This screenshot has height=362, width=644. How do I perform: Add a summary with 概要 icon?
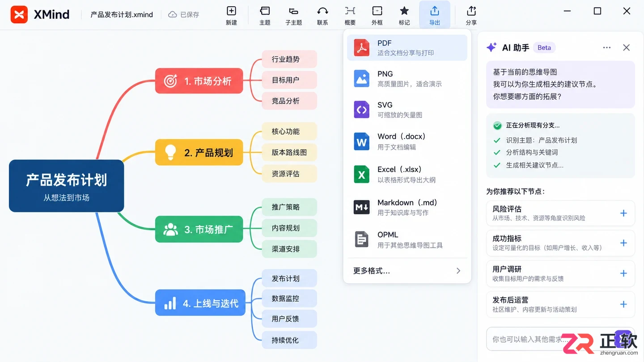[350, 11]
